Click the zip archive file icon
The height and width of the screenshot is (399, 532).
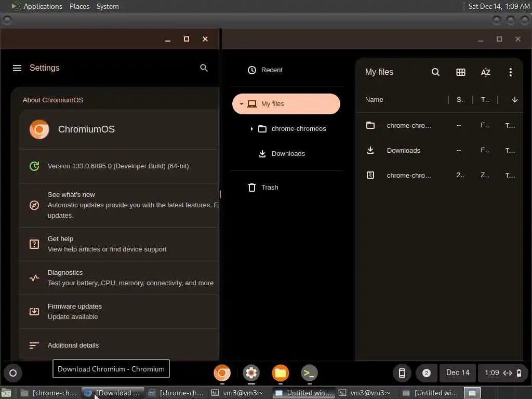370,175
